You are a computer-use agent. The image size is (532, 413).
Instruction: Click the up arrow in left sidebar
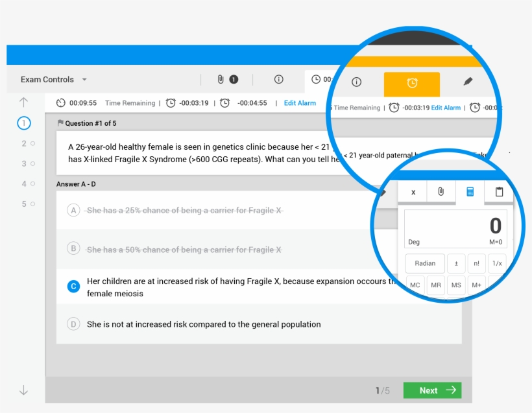[24, 102]
